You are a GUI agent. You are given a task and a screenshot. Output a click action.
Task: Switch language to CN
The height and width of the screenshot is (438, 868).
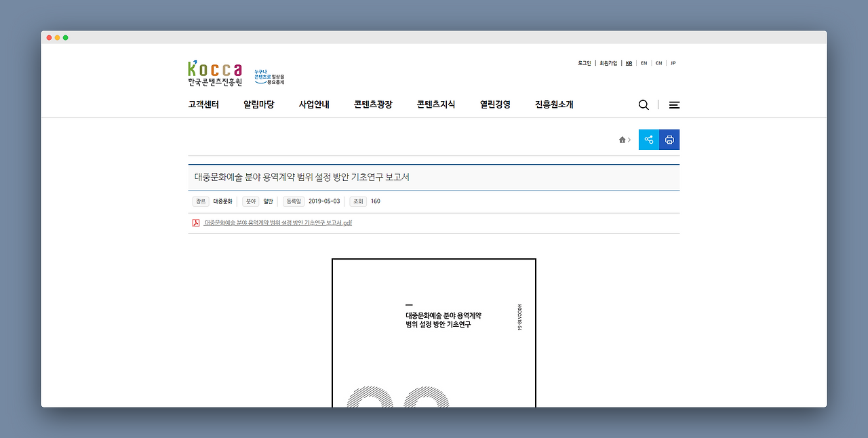pyautogui.click(x=658, y=63)
